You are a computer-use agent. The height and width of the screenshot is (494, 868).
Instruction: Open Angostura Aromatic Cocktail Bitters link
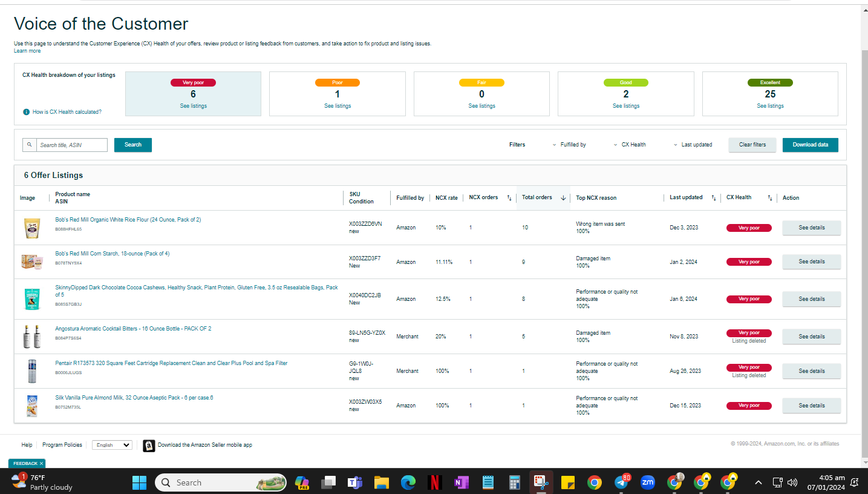tap(133, 329)
